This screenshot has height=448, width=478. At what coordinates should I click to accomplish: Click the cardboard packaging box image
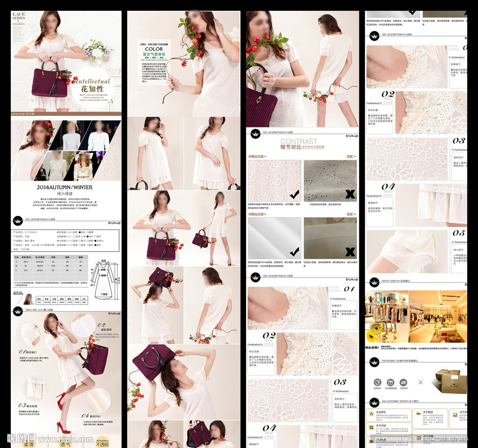point(449,382)
